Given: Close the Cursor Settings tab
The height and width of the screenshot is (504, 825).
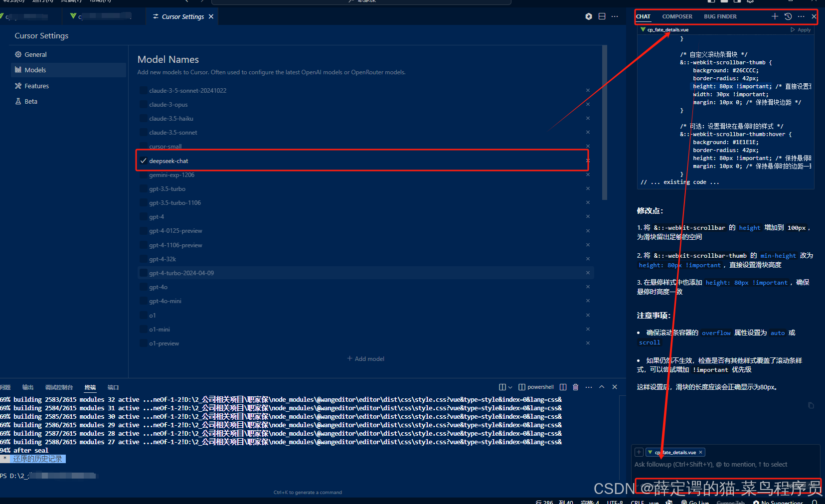Looking at the screenshot, I should [x=211, y=16].
